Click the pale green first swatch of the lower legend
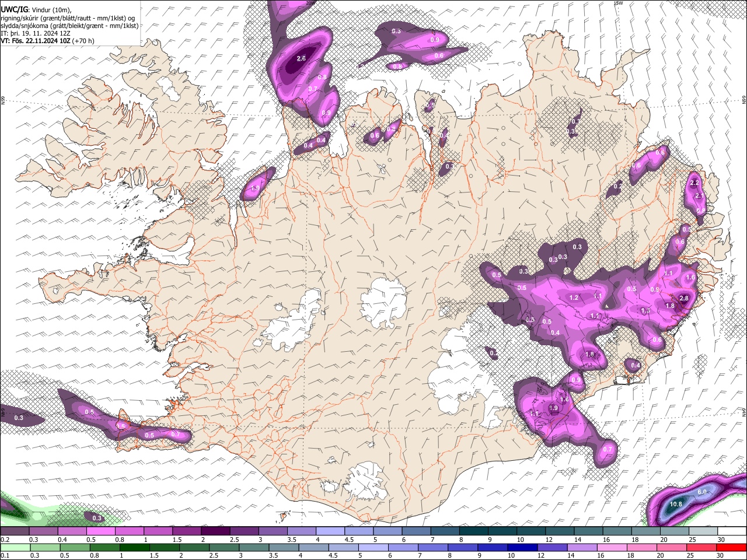Viewport: 747px width, 560px height. [15, 548]
